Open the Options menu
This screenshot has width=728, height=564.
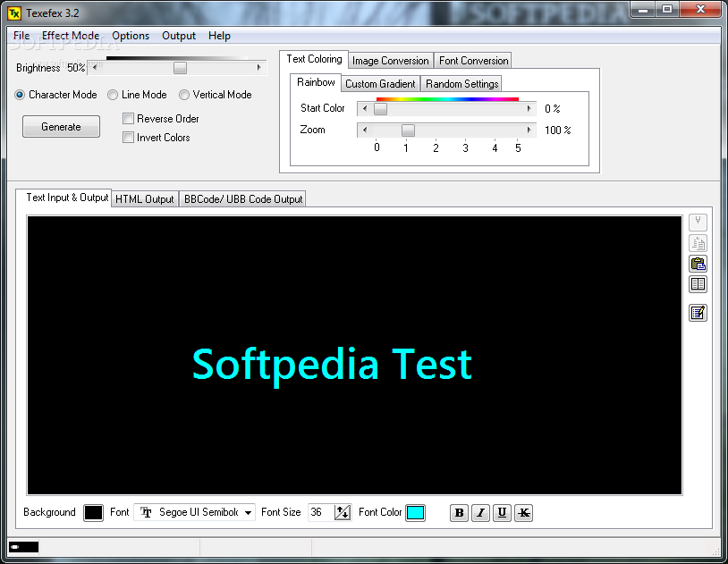(x=131, y=36)
